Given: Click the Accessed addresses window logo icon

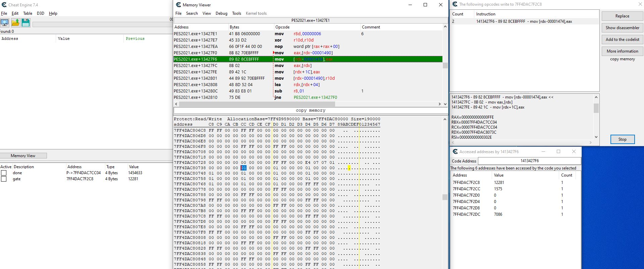Looking at the screenshot, I should (455, 152).
